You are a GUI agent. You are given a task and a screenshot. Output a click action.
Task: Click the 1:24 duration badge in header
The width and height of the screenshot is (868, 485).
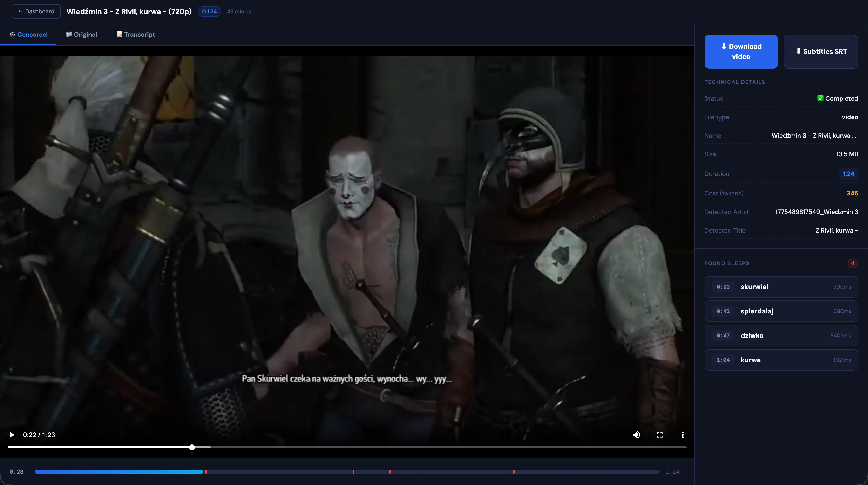point(209,11)
